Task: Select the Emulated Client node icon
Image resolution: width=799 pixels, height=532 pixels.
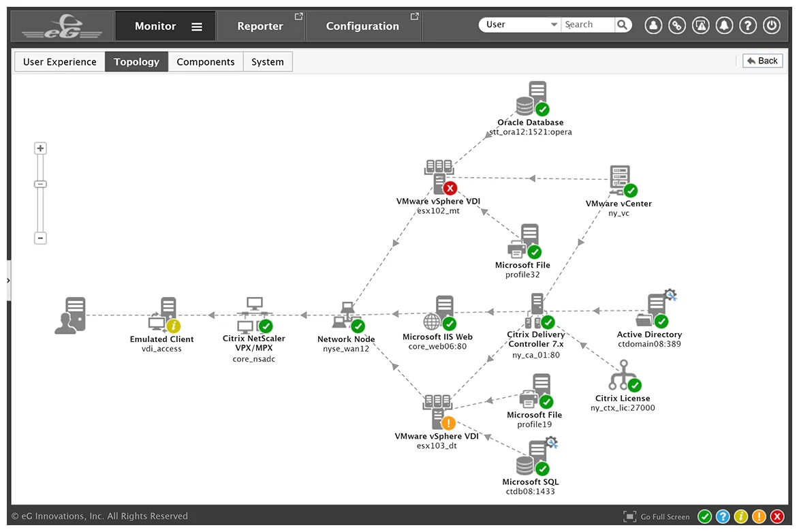Action: [164, 315]
